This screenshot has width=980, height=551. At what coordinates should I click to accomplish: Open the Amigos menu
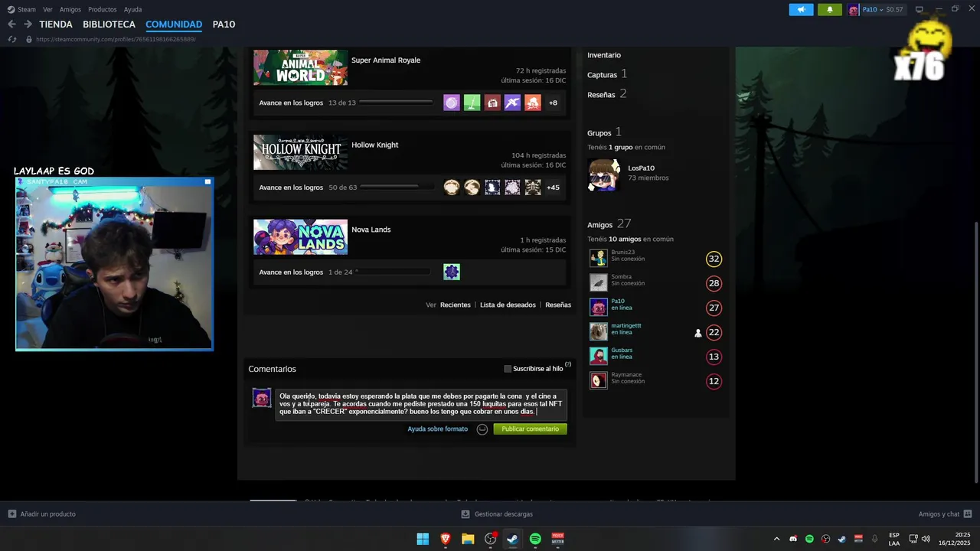point(70,9)
